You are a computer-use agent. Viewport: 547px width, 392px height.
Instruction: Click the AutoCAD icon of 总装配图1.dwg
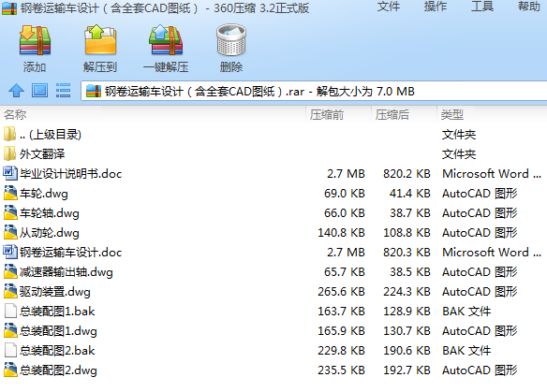coord(10,330)
